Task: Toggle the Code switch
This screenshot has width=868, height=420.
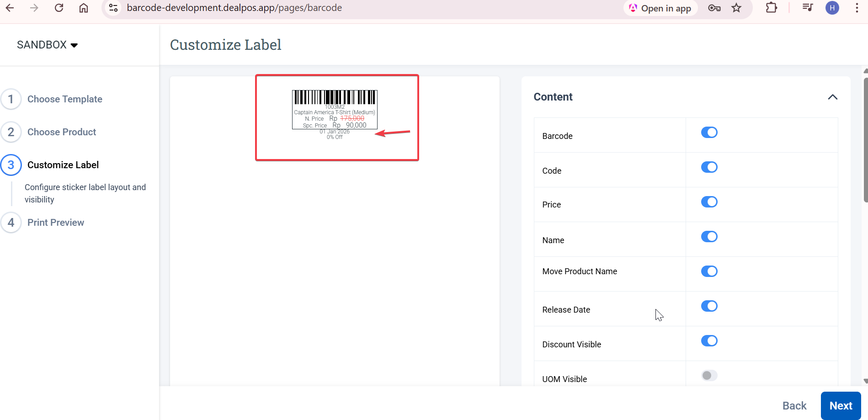Action: click(x=709, y=167)
